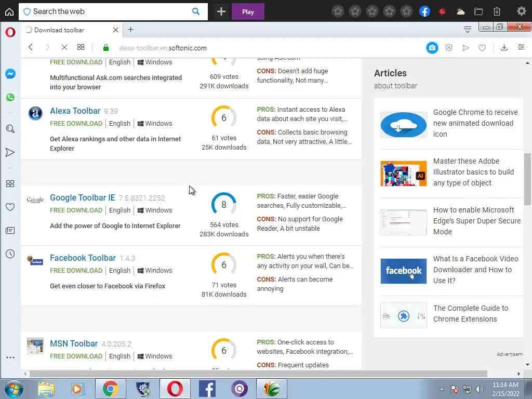This screenshot has height=399, width=532.
Task: Open the MSN Toolbar link
Action: point(74,344)
